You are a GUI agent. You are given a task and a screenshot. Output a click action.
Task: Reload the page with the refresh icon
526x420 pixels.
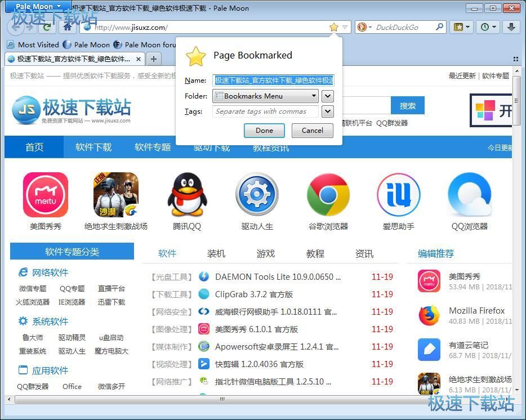pyautogui.click(x=47, y=27)
